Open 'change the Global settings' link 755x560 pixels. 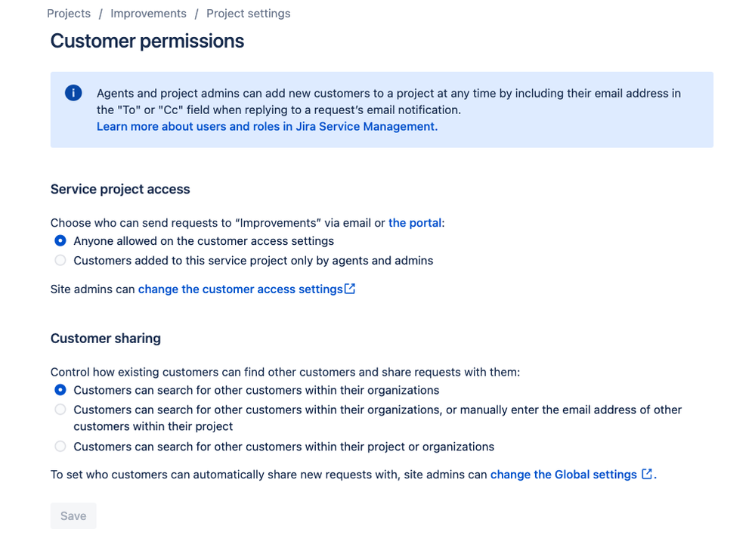click(x=563, y=475)
